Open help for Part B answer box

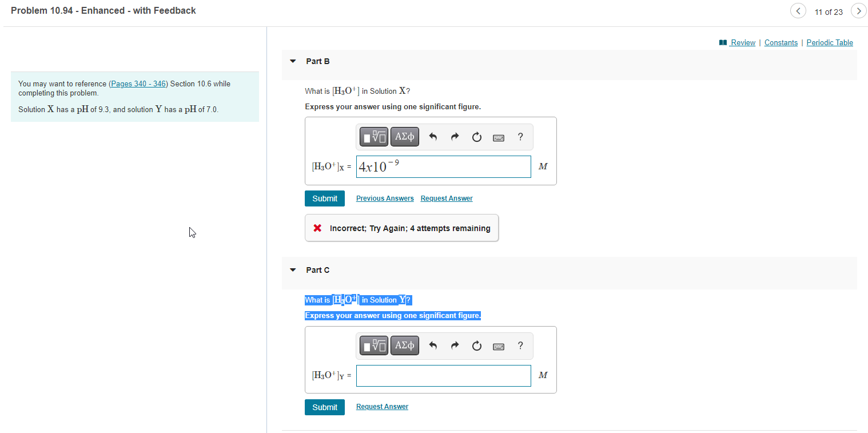click(520, 137)
